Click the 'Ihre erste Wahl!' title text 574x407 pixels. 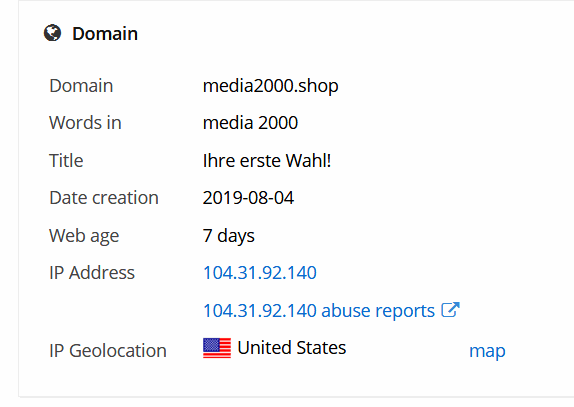click(267, 161)
